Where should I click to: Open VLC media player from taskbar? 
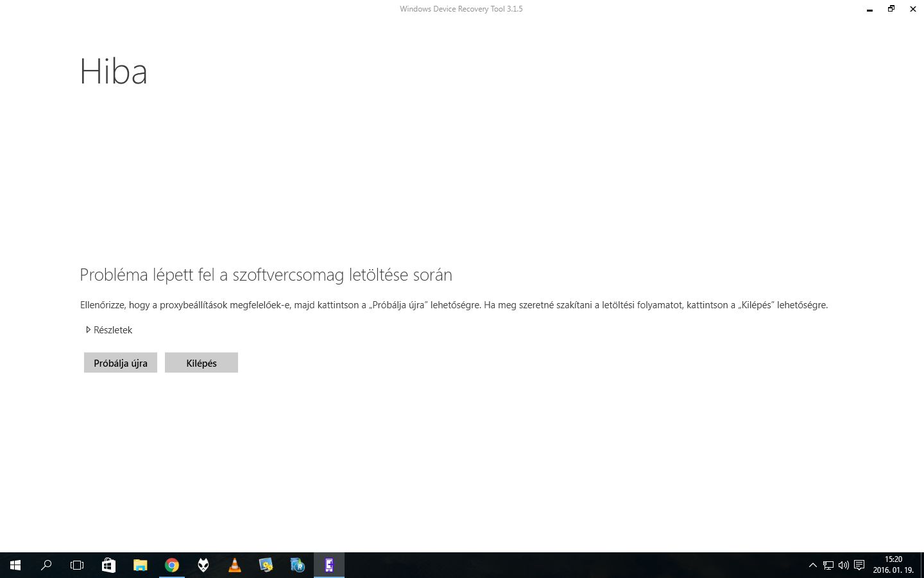tap(234, 565)
